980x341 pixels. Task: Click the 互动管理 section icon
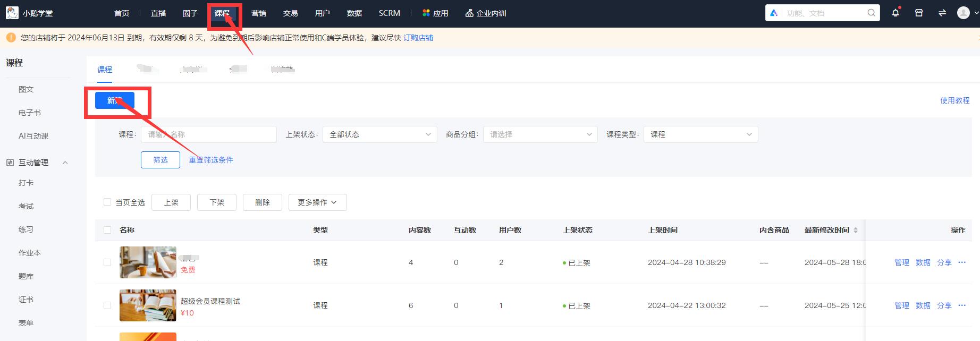coord(10,163)
